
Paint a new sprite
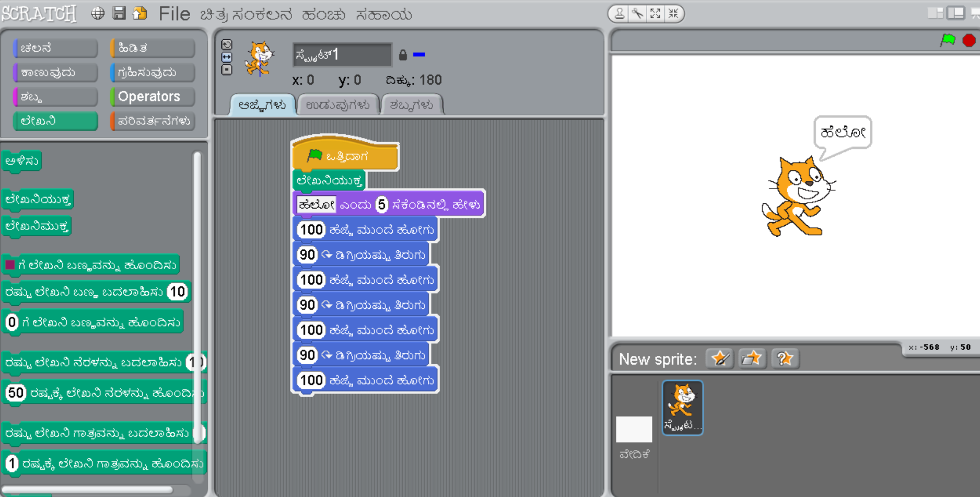coord(719,359)
